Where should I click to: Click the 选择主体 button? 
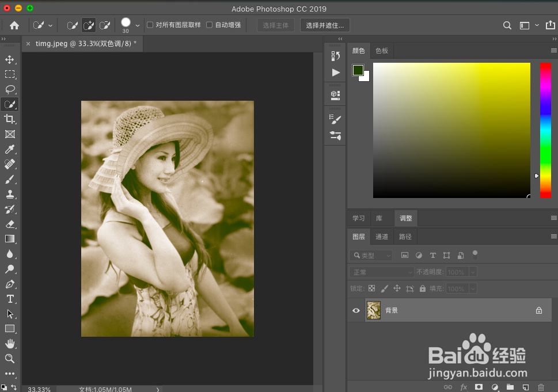(x=276, y=25)
